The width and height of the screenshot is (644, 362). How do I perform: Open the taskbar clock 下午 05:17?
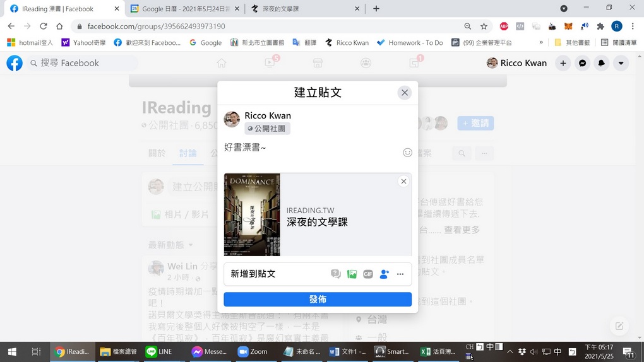tap(599, 352)
